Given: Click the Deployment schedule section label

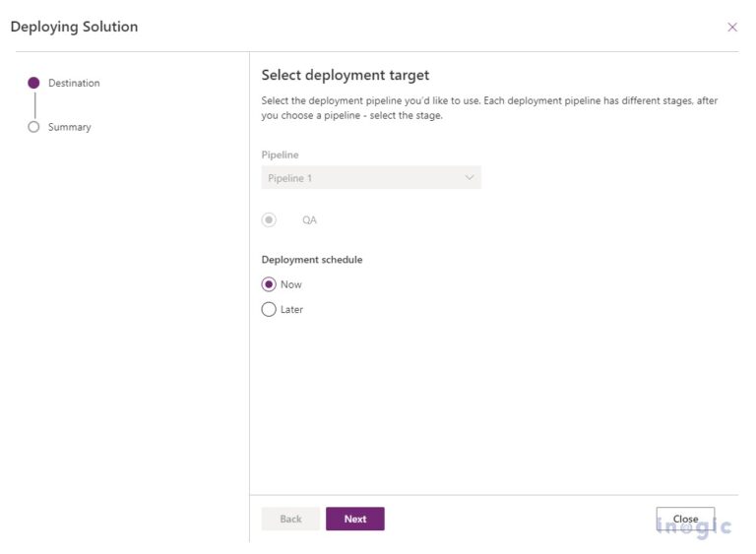Looking at the screenshot, I should (312, 260).
